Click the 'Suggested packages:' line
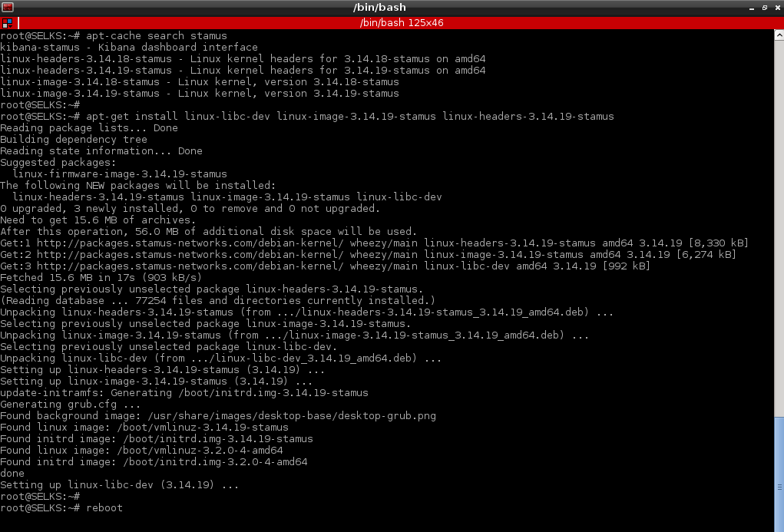This screenshot has width=784, height=532. [x=58, y=163]
